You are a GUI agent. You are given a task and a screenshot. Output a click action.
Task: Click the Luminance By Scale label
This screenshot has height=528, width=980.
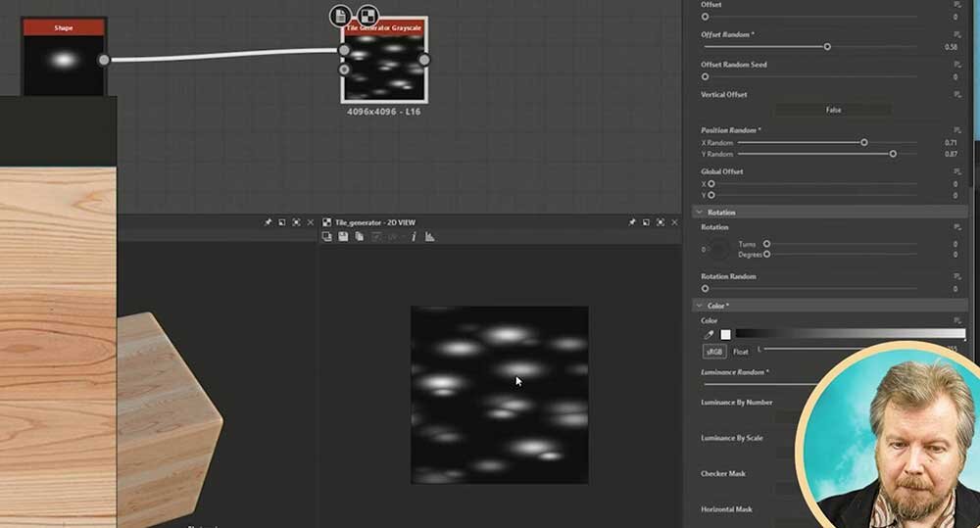pyautogui.click(x=731, y=438)
